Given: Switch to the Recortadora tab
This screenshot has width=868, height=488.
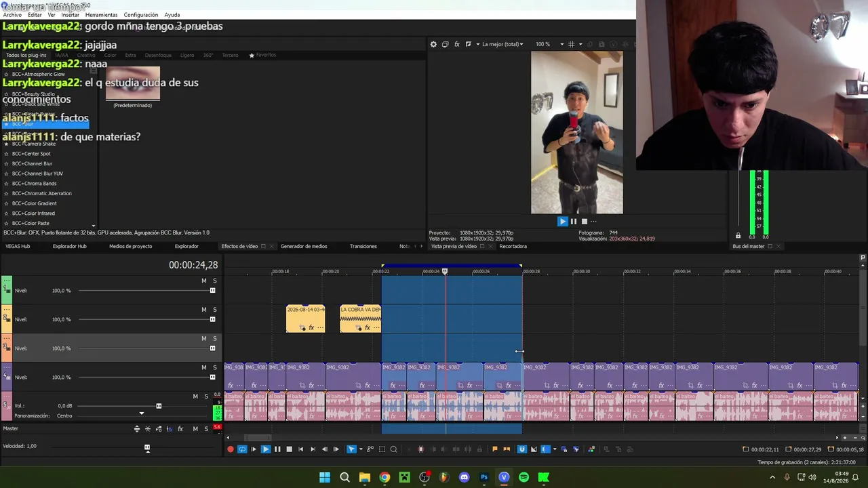Looking at the screenshot, I should [513, 246].
